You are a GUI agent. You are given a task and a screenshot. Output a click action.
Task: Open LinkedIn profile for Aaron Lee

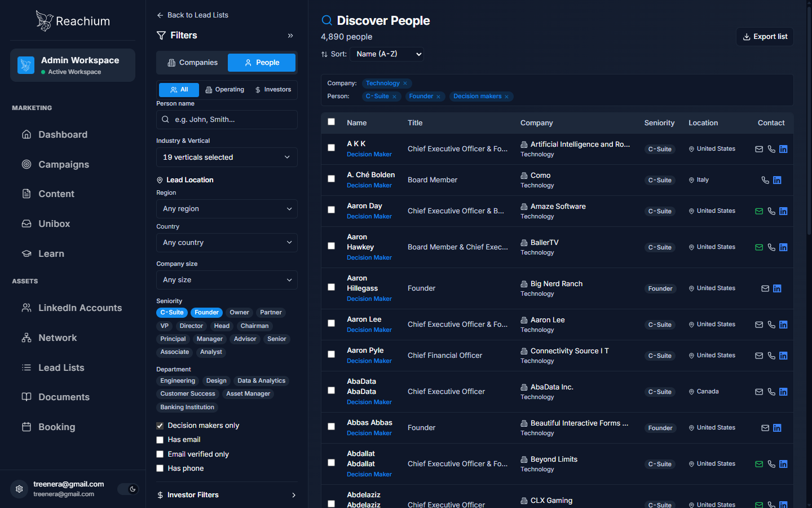pyautogui.click(x=783, y=325)
